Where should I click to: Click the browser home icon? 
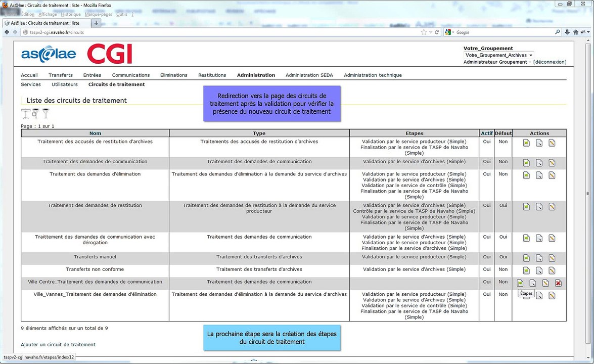[x=576, y=32]
